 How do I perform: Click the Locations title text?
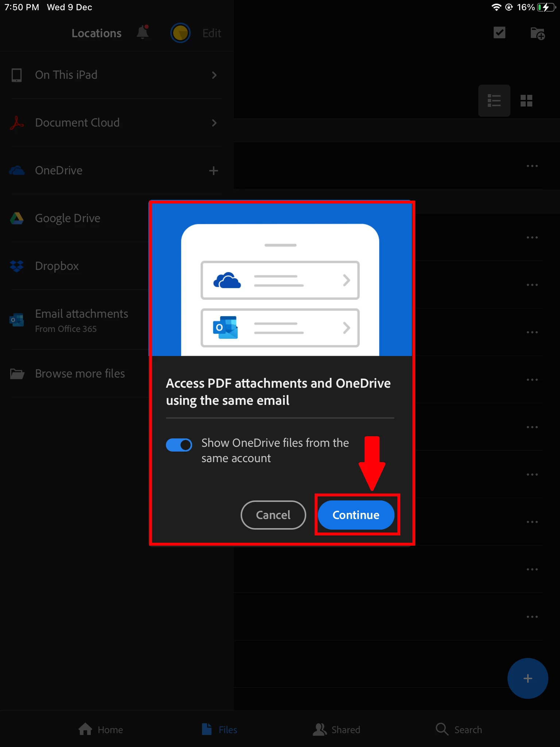point(97,33)
